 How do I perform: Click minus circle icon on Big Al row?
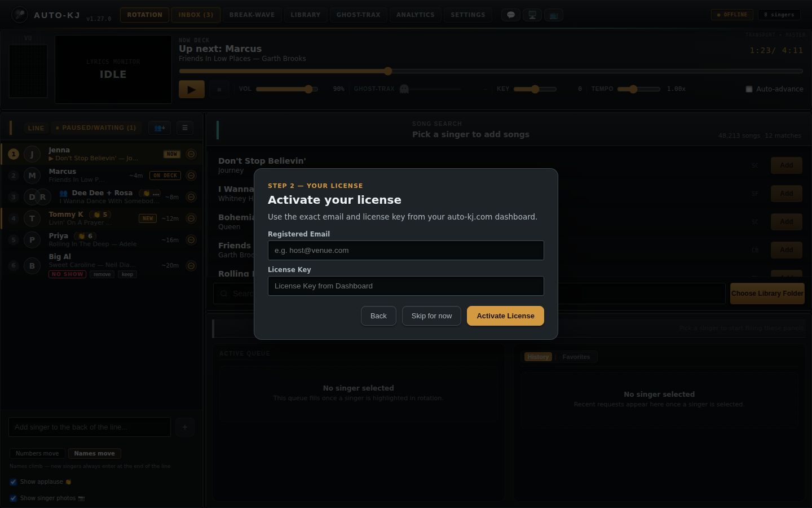pos(191,266)
